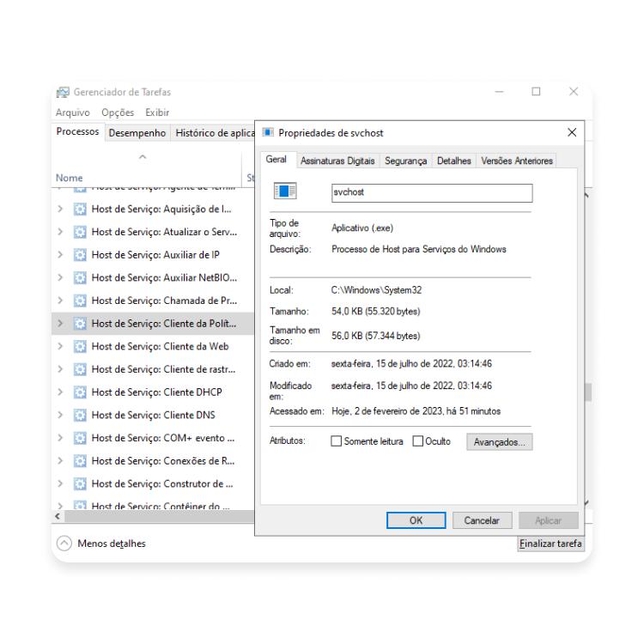Expand Host de Serviço: Auxiliar de IP
Screen dimensions: 644x644
[x=60, y=255]
